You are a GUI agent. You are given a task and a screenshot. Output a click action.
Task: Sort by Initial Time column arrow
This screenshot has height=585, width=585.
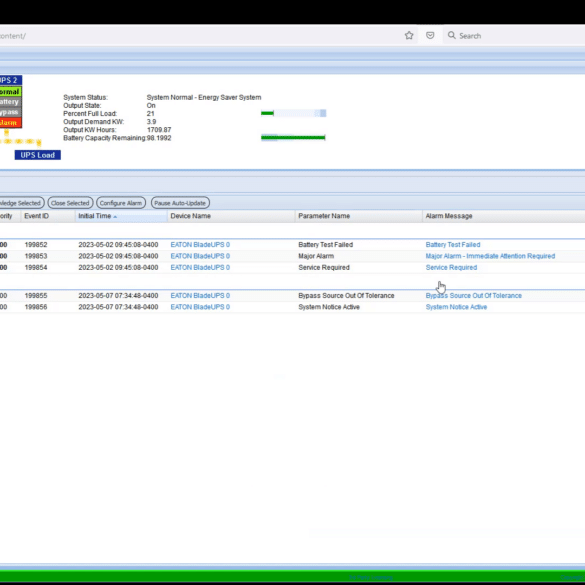coord(115,217)
